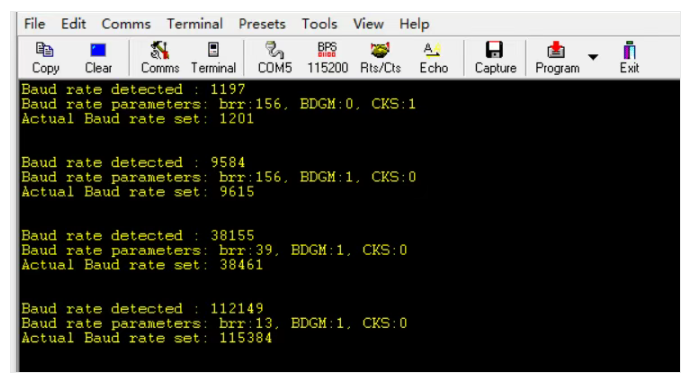Open the Presets menu
Screen dimensions: 692x386
point(262,24)
